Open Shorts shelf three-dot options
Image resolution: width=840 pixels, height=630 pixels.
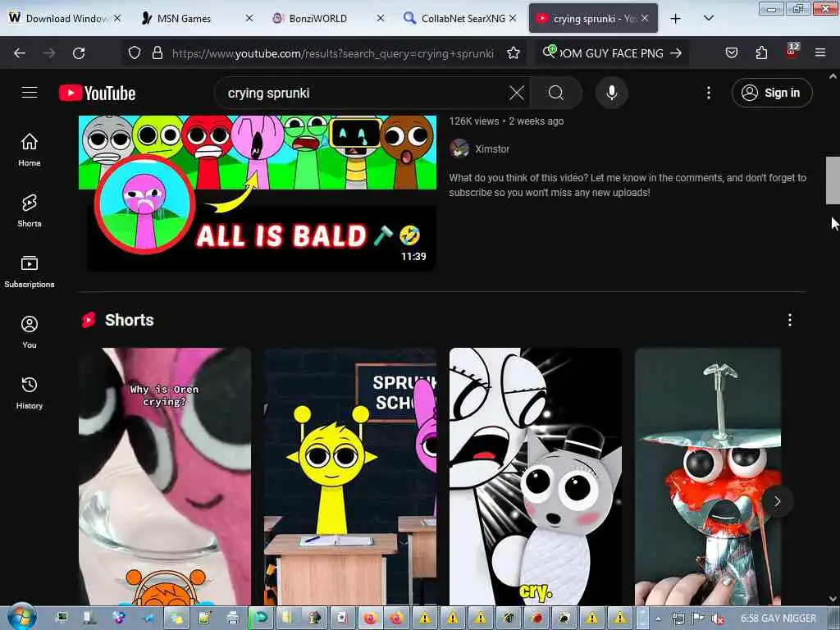[x=790, y=320]
